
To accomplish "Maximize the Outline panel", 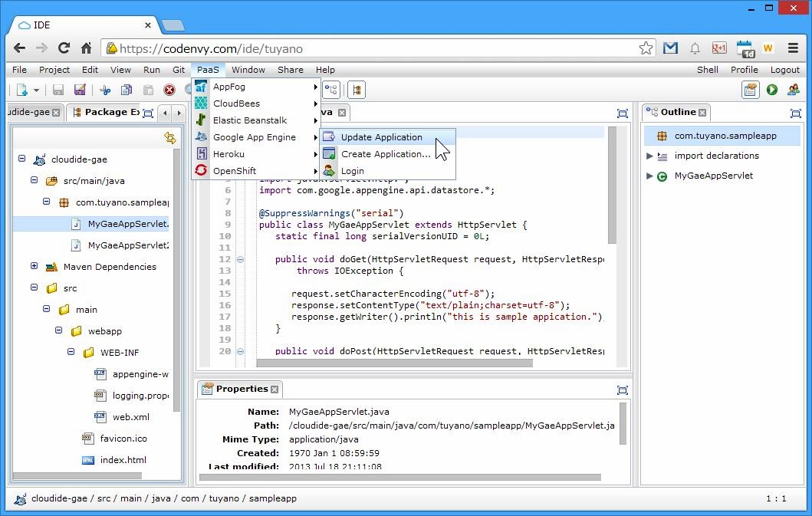I will pos(795,113).
